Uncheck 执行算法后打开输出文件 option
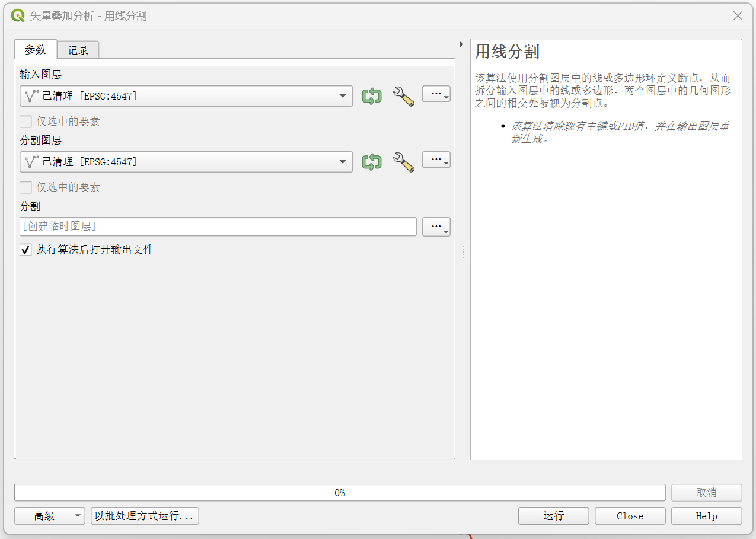Screen dimensions: 756x539 (x=26, y=250)
